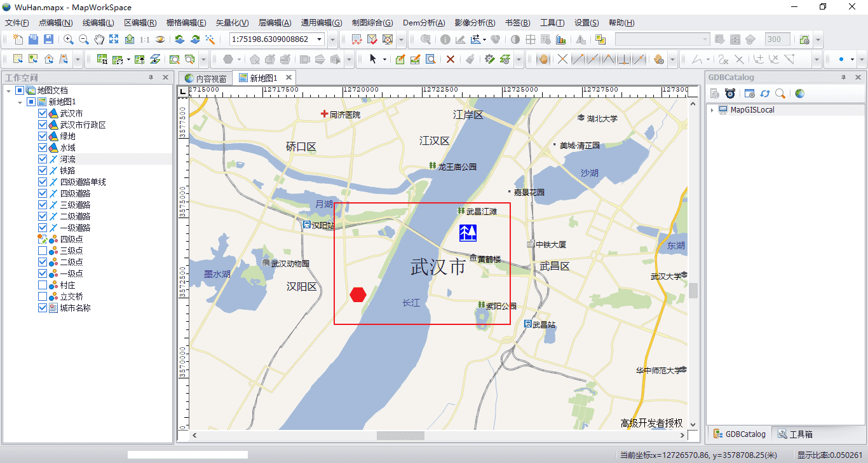The image size is (868, 463).
Task: Activate the pan hand tool
Action: [x=99, y=39]
